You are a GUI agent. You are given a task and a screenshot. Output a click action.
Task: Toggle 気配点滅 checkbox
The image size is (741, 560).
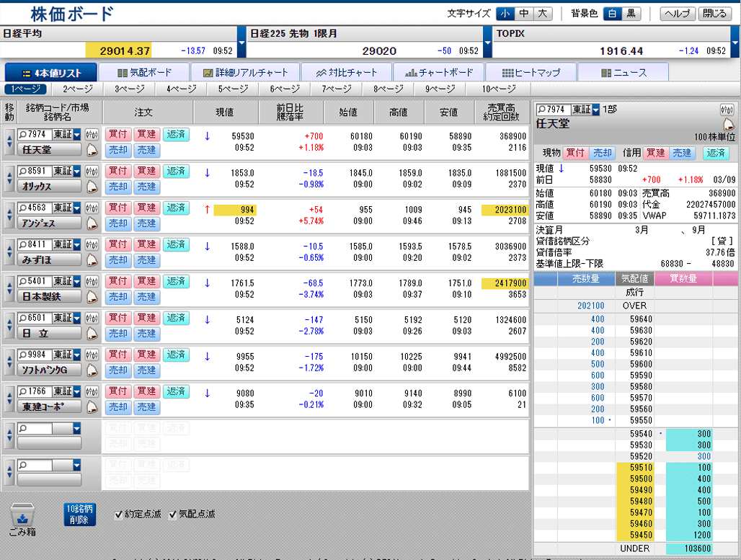click(172, 515)
